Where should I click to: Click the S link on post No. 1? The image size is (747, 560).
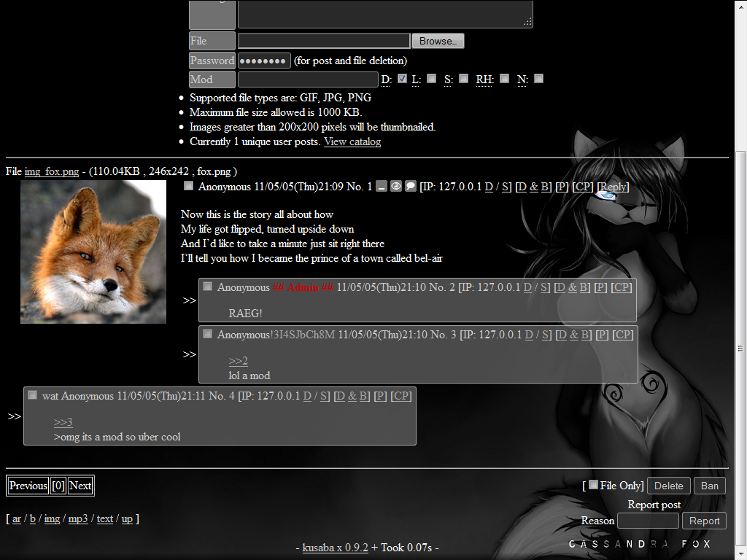pos(505,187)
